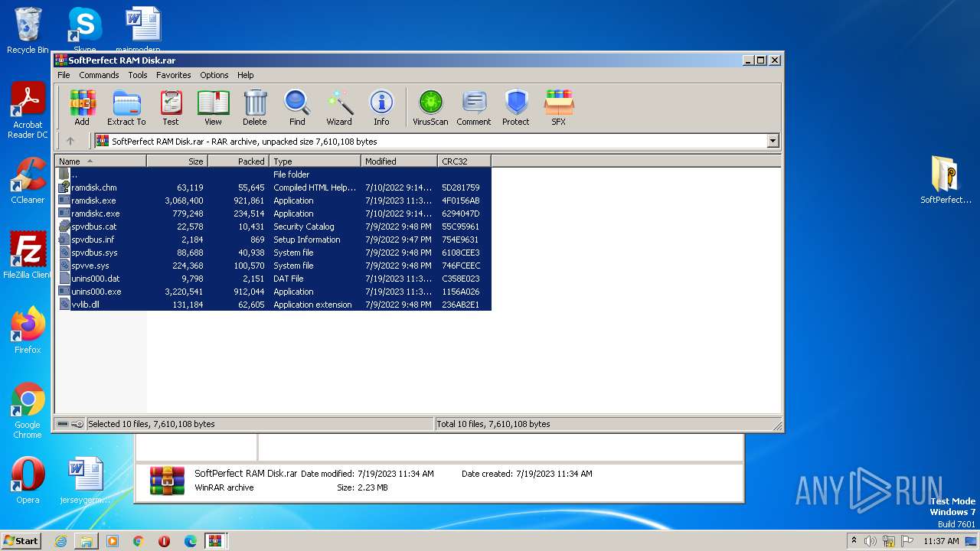This screenshot has height=551, width=980.
Task: Sort list by Size column header
Action: tap(177, 161)
